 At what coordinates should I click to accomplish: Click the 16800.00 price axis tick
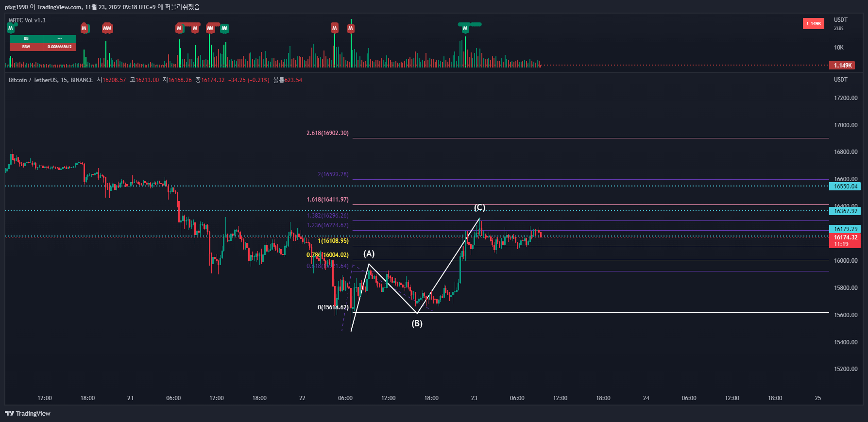846,152
